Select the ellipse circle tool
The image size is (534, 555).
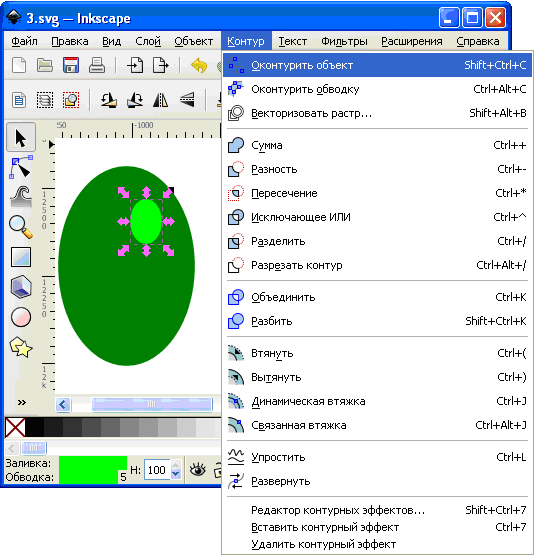pyautogui.click(x=21, y=316)
